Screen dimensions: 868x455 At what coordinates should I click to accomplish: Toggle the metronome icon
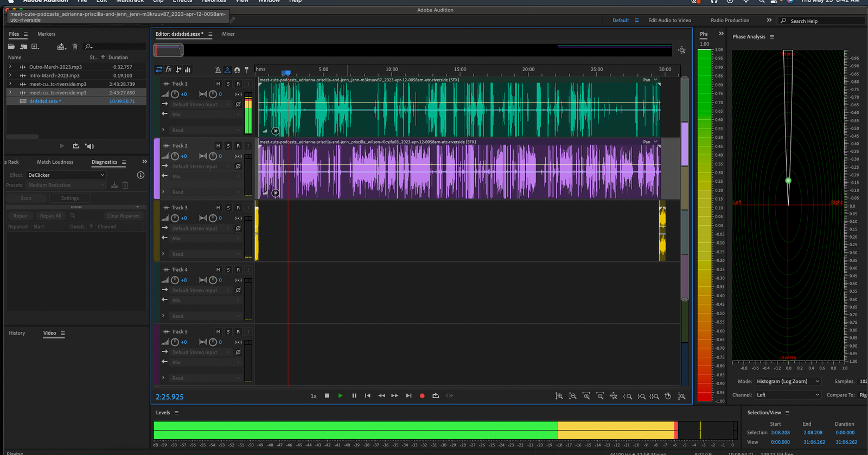coord(218,70)
